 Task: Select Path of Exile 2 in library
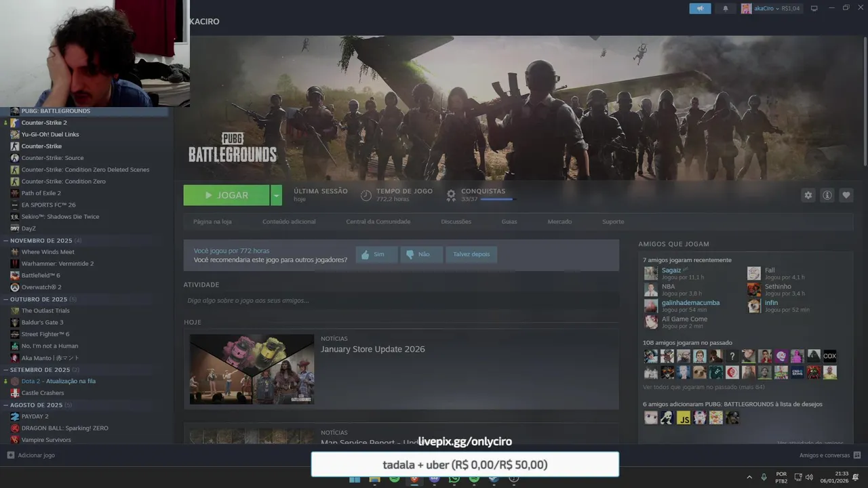41,193
